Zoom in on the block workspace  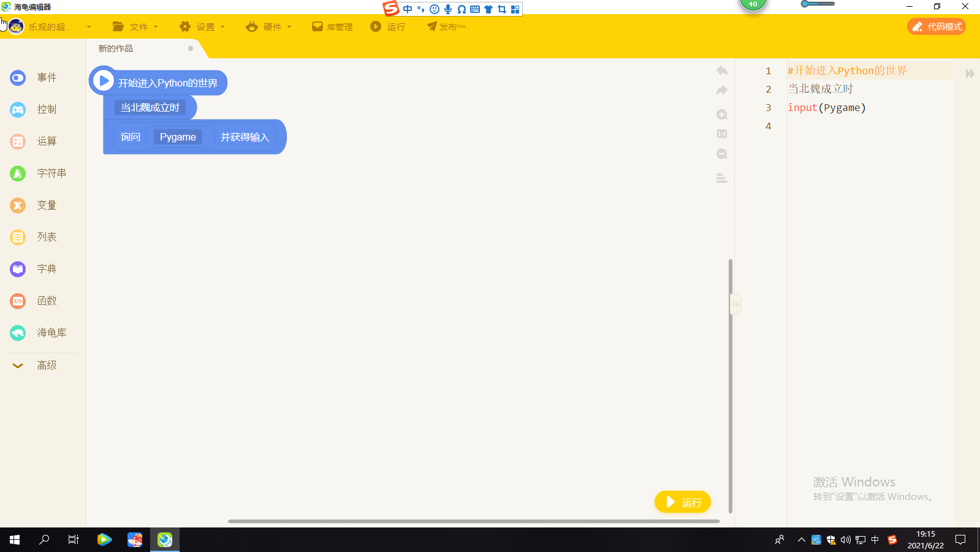(x=722, y=115)
